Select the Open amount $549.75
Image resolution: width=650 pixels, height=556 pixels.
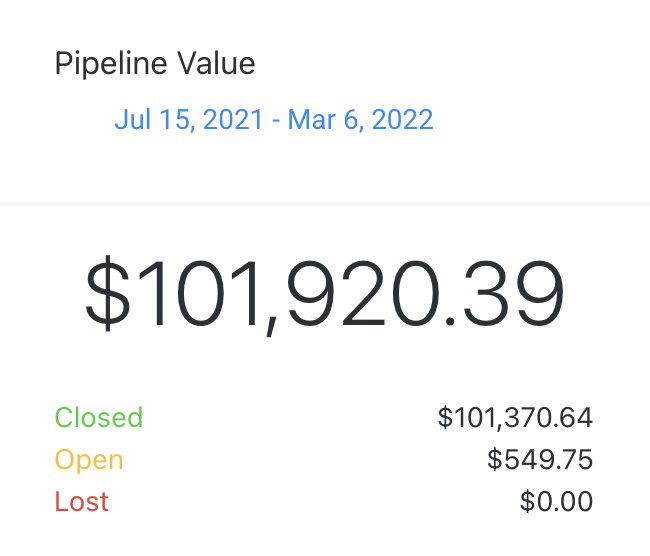pyautogui.click(x=540, y=460)
